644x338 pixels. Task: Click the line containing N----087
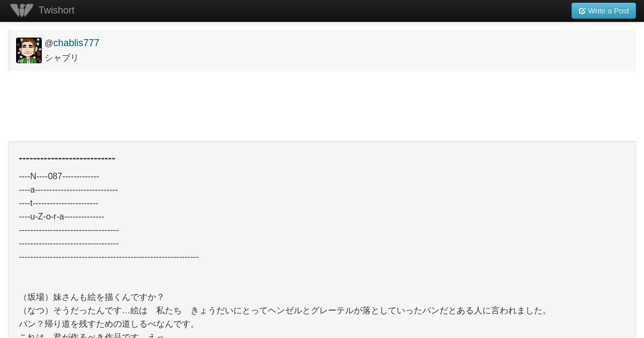tap(59, 176)
